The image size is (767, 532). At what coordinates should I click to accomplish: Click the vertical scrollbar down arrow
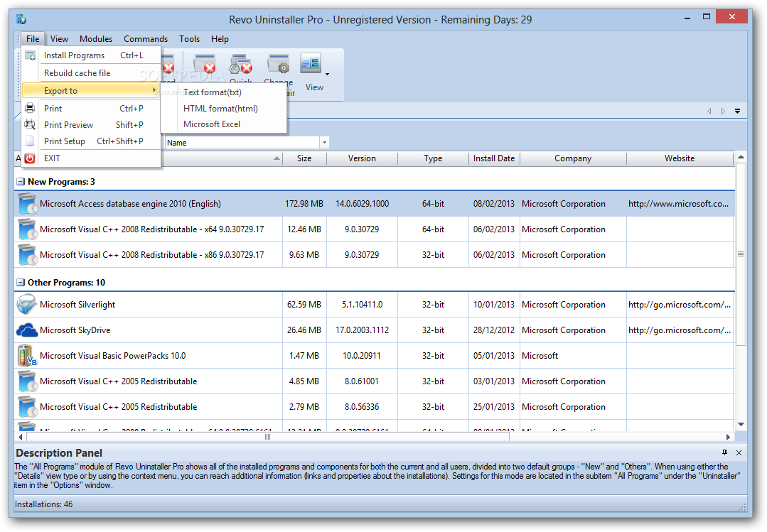[x=741, y=425]
